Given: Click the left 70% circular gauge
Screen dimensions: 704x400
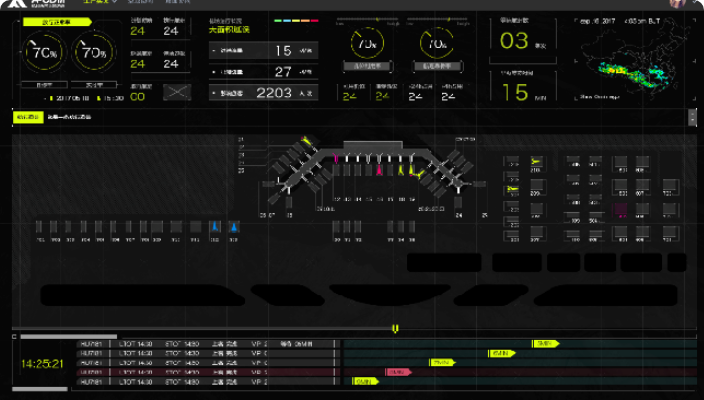Looking at the screenshot, I should pos(44,53).
